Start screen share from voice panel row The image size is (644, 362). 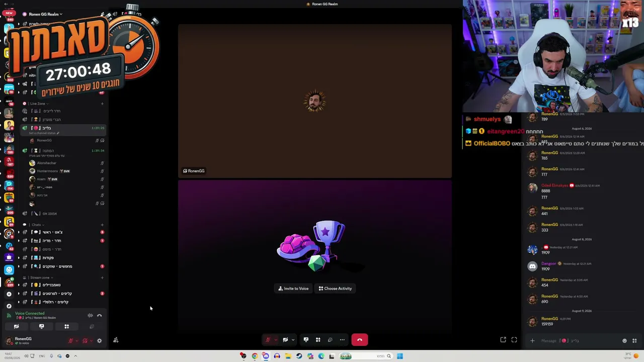point(41,327)
